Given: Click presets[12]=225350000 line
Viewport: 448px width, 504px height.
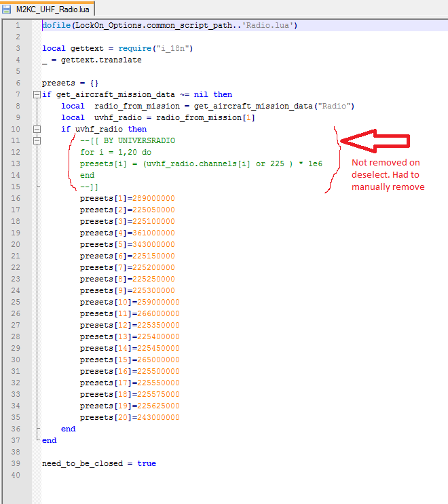Looking at the screenshot, I should click(130, 326).
